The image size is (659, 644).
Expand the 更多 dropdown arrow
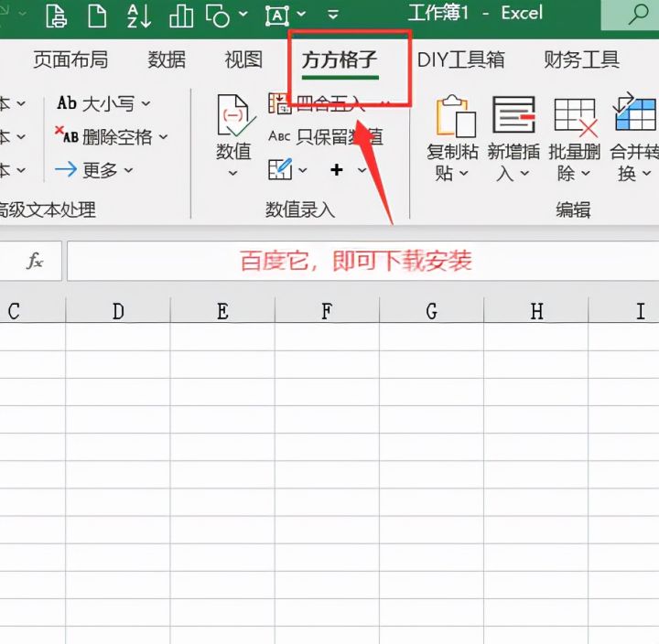click(x=129, y=170)
